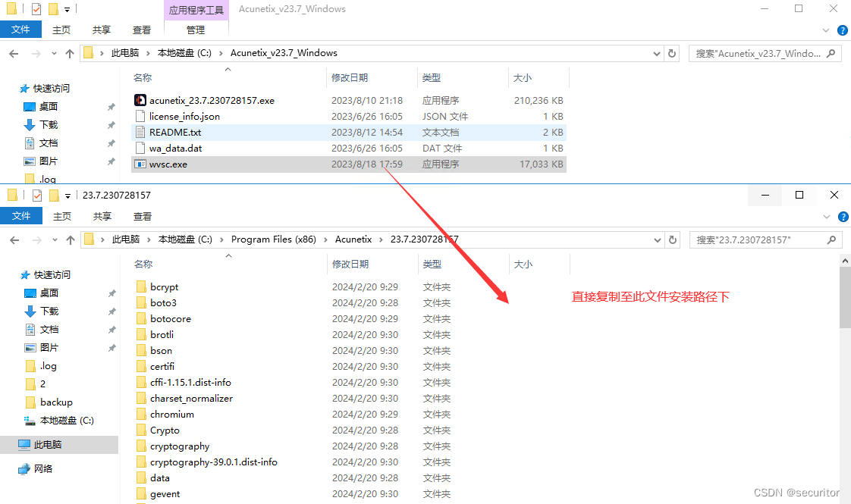Expand address history dropdown in top window

[657, 54]
